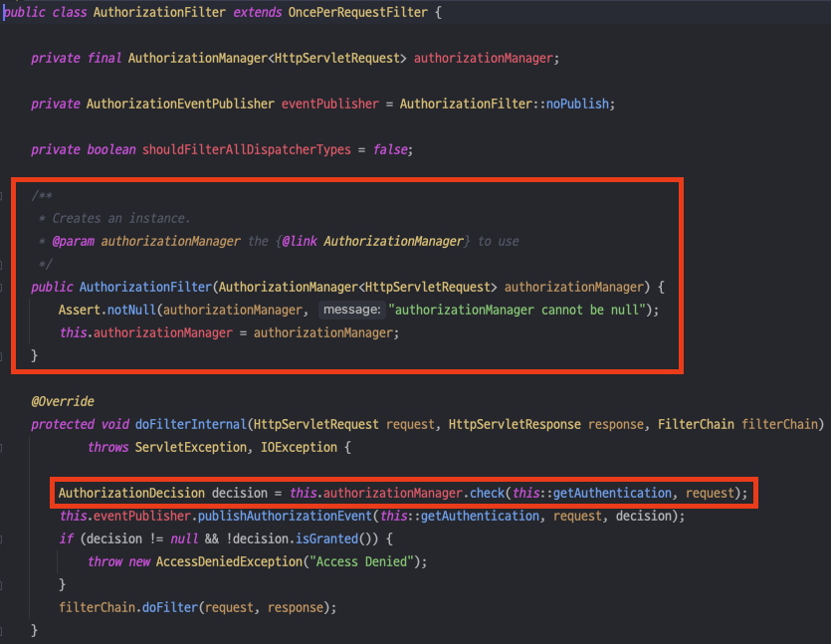The width and height of the screenshot is (831, 644).
Task: Click the protected keyword
Action: 63,424
